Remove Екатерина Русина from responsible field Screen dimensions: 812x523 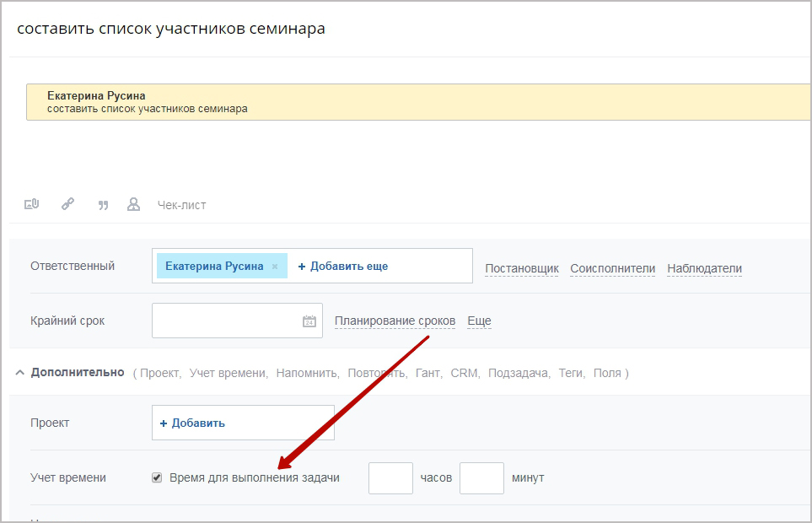point(275,267)
